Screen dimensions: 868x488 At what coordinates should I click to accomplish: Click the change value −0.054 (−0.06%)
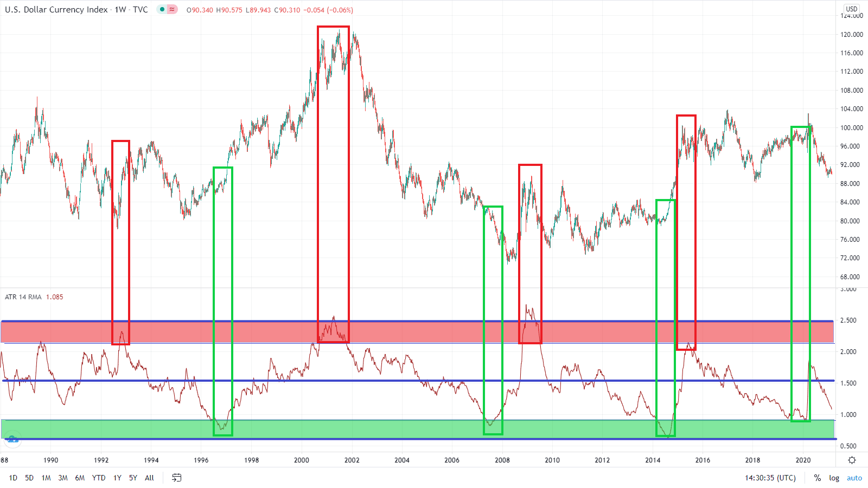point(328,10)
